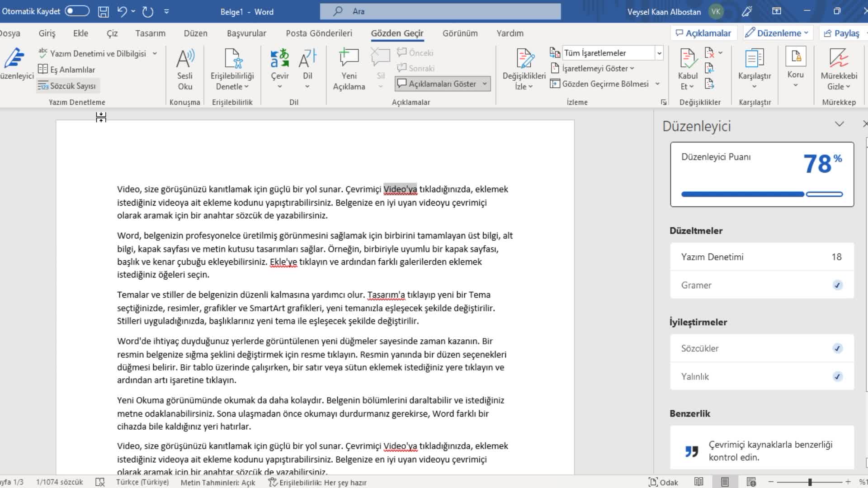Click the Sonraki comment button
Image resolution: width=868 pixels, height=488 pixels.
pyautogui.click(x=415, y=68)
